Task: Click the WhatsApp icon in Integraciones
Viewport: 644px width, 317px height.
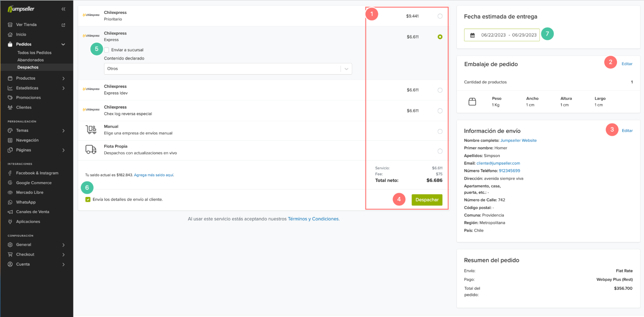Action: 10,202
